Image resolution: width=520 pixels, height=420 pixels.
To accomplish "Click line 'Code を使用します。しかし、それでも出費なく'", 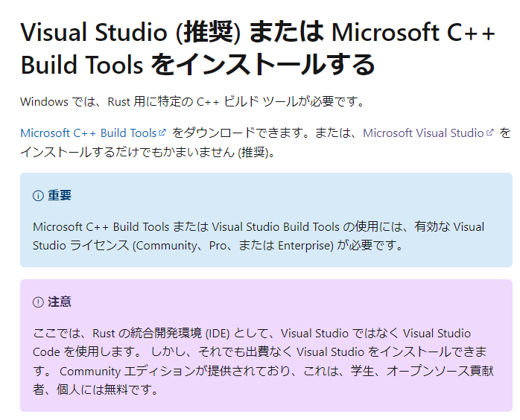I will [162, 351].
